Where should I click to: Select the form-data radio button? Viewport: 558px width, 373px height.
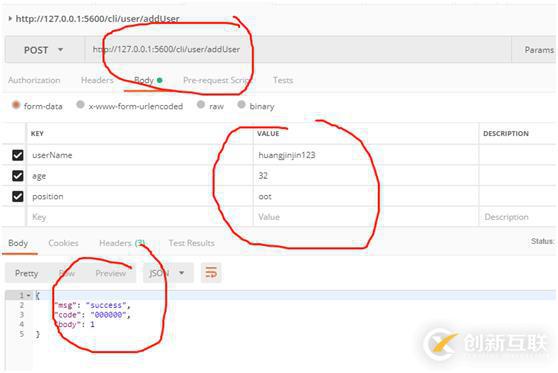(16, 105)
